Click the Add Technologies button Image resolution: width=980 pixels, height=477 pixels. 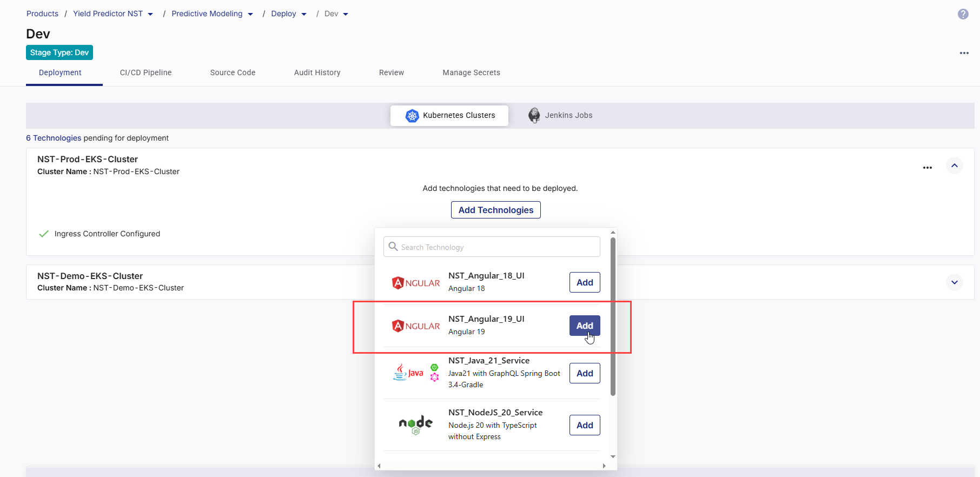point(495,210)
